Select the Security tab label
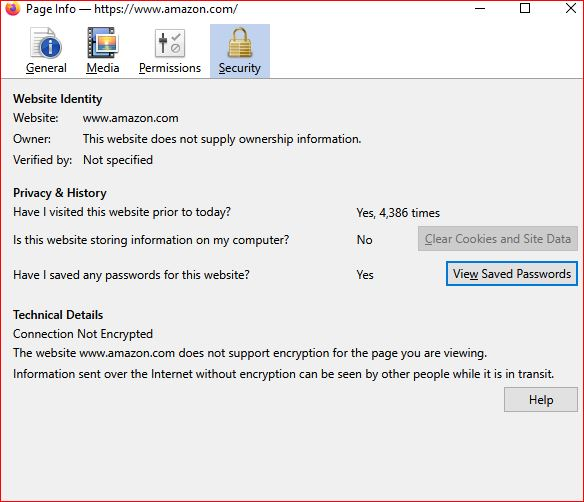The width and height of the screenshot is (584, 502). point(240,68)
